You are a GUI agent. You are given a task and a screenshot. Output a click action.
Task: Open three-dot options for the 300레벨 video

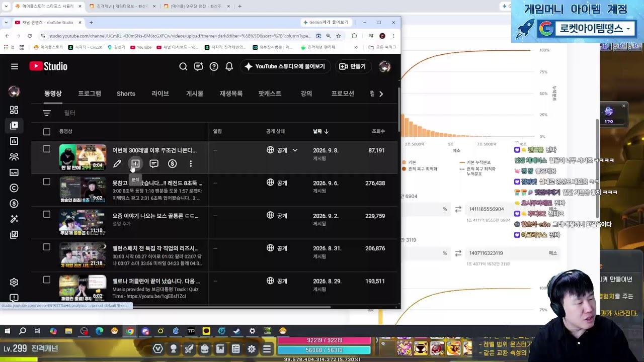(x=191, y=163)
